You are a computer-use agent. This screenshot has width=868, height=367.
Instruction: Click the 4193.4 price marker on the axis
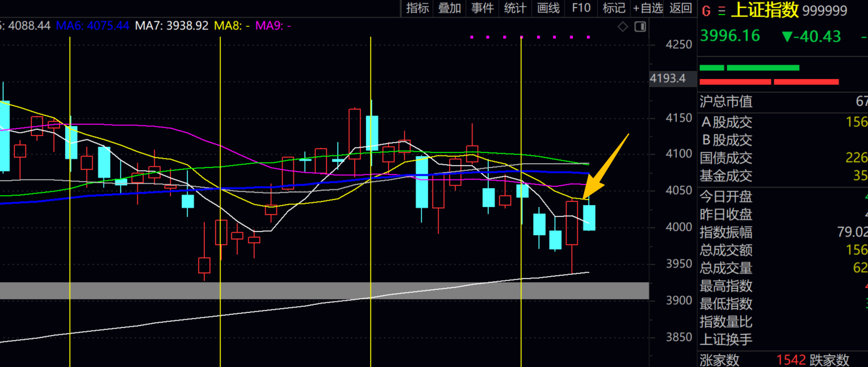[672, 78]
